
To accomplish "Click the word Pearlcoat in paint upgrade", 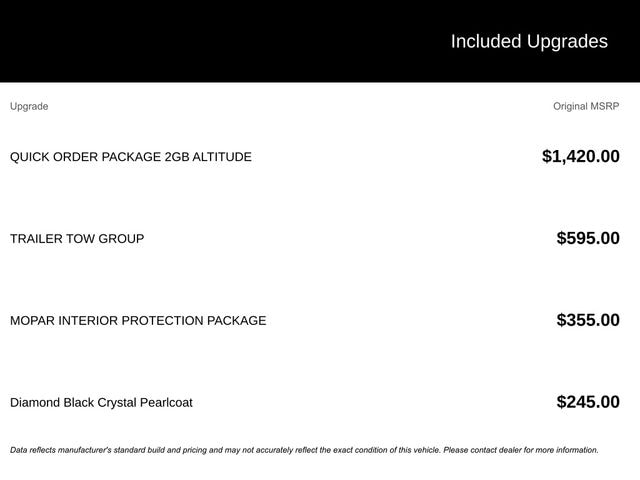I will [x=164, y=403].
